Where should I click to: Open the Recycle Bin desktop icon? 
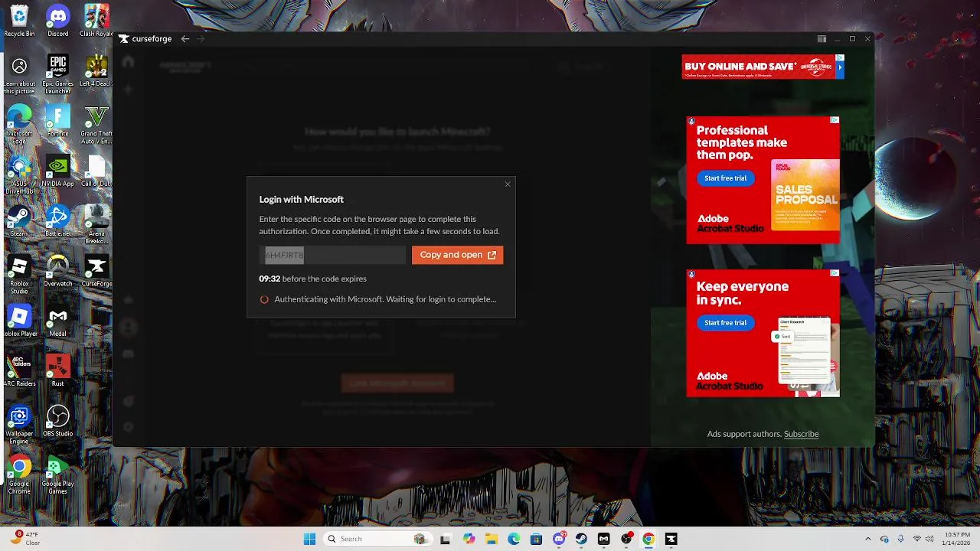pos(19,21)
